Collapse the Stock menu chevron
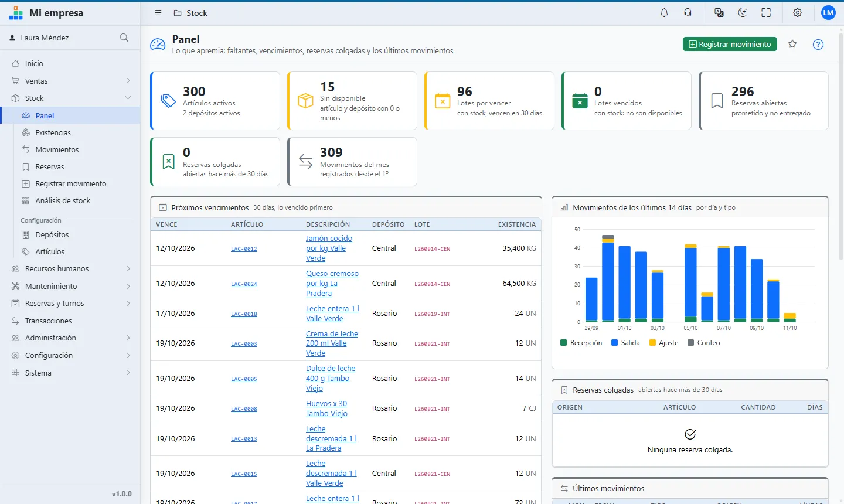 (128, 98)
